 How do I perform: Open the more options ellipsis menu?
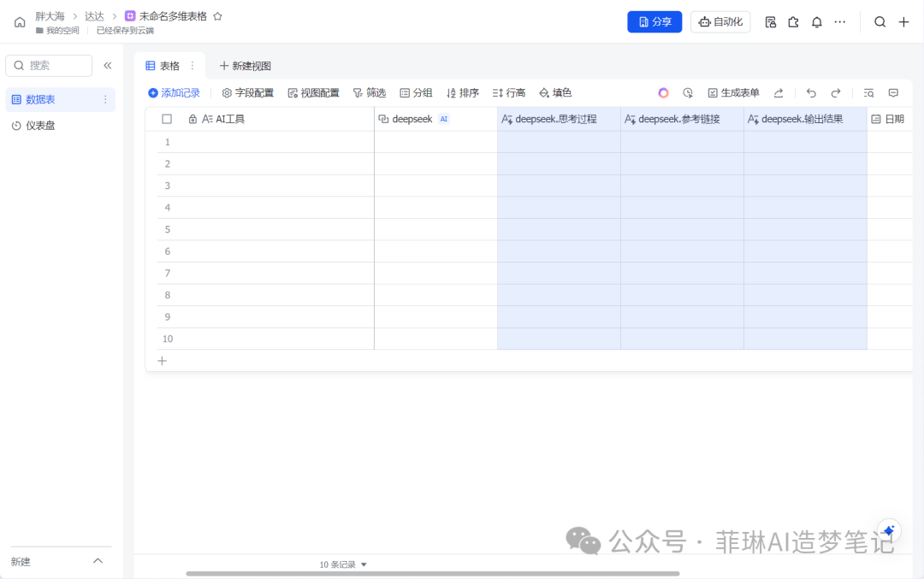click(840, 22)
